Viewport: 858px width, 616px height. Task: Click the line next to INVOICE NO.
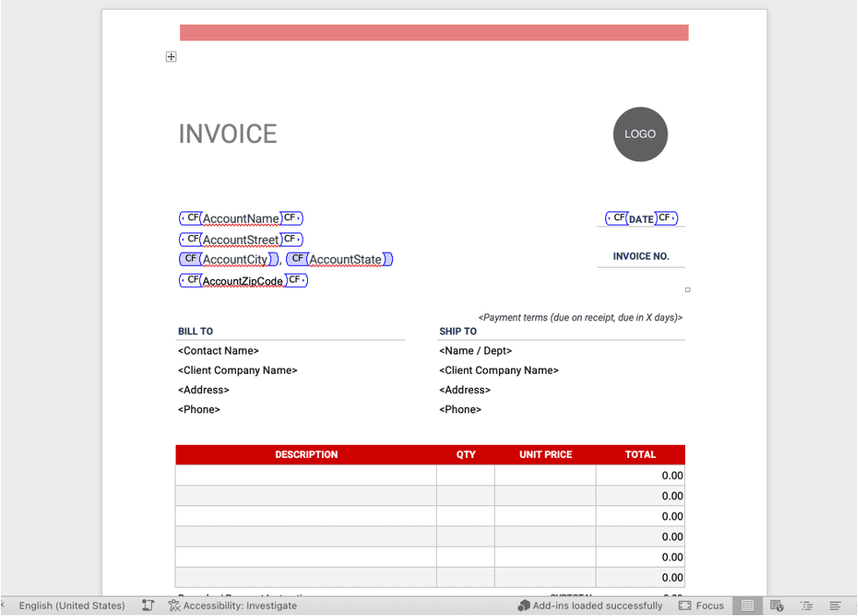pyautogui.click(x=641, y=269)
